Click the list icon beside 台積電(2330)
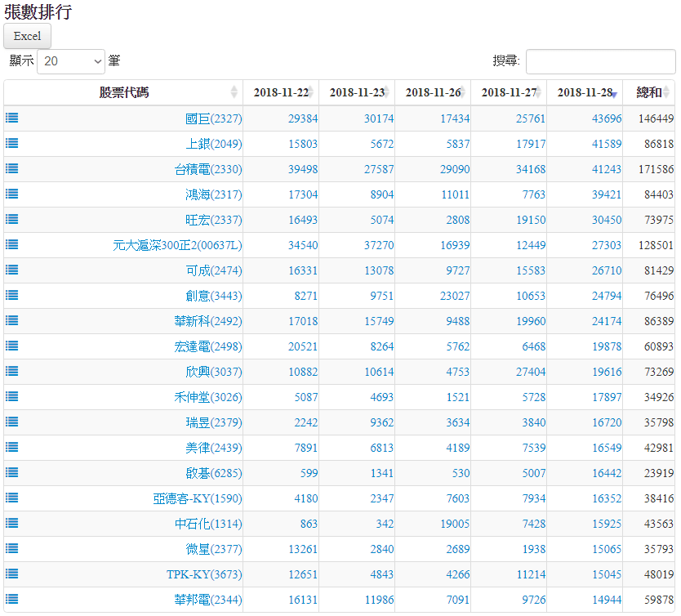Viewport: 681px width, 616px height. [x=12, y=168]
